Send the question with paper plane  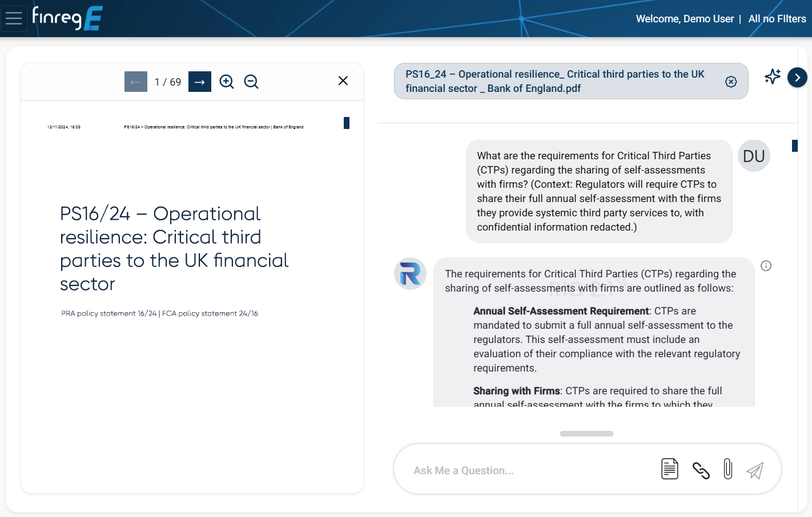[x=755, y=470]
